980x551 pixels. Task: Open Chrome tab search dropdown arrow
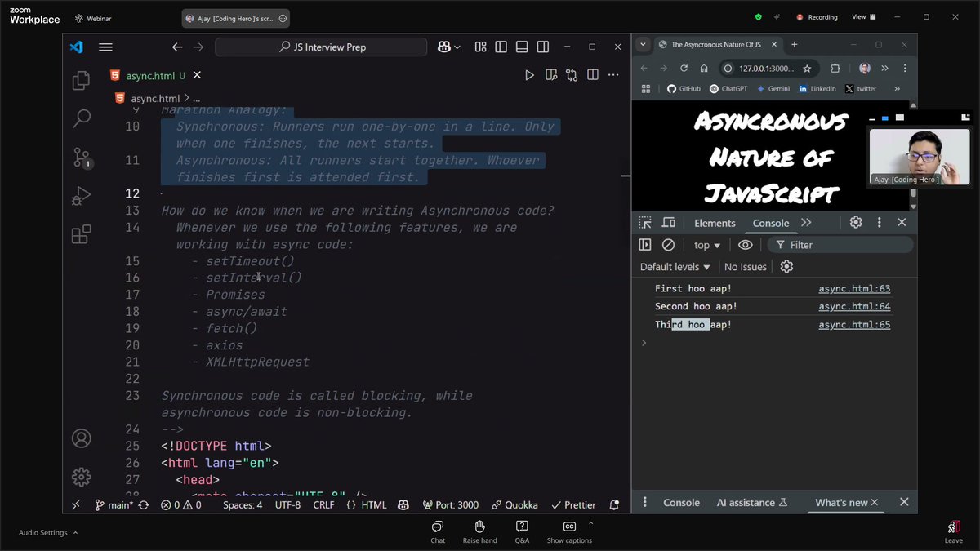tap(644, 44)
